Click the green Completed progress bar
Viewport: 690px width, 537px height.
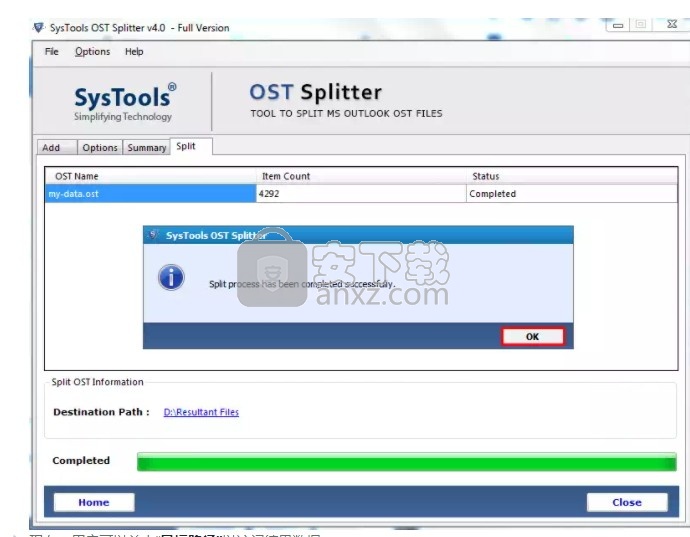[x=407, y=462]
